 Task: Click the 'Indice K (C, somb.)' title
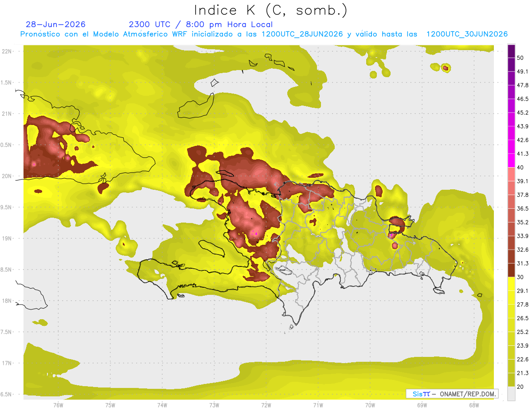(270, 10)
